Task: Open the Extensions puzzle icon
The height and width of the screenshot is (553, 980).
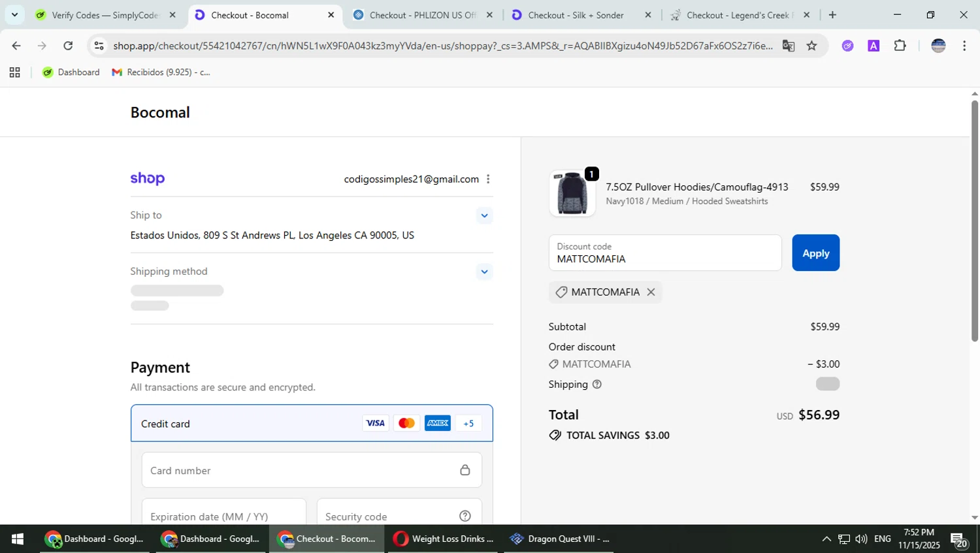Action: pyautogui.click(x=900, y=46)
